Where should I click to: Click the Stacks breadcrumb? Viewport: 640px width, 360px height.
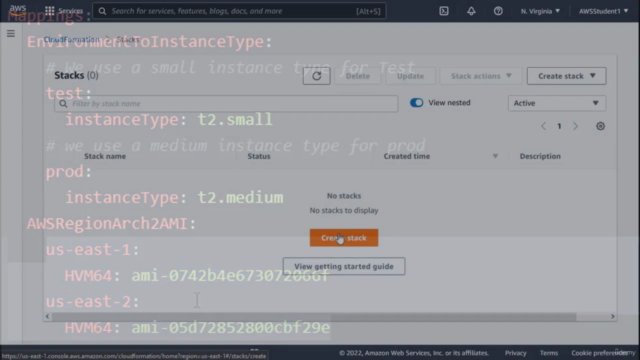pos(128,39)
